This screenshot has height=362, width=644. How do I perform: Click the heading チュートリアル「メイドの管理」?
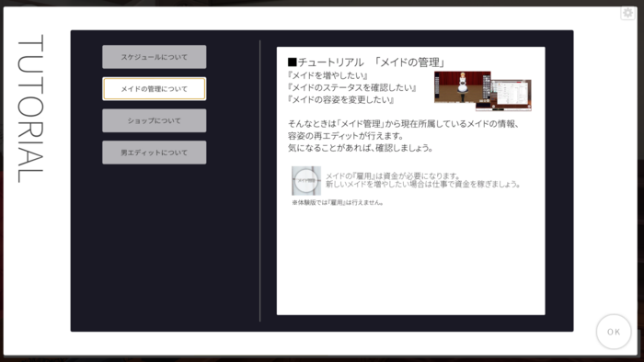(x=366, y=62)
